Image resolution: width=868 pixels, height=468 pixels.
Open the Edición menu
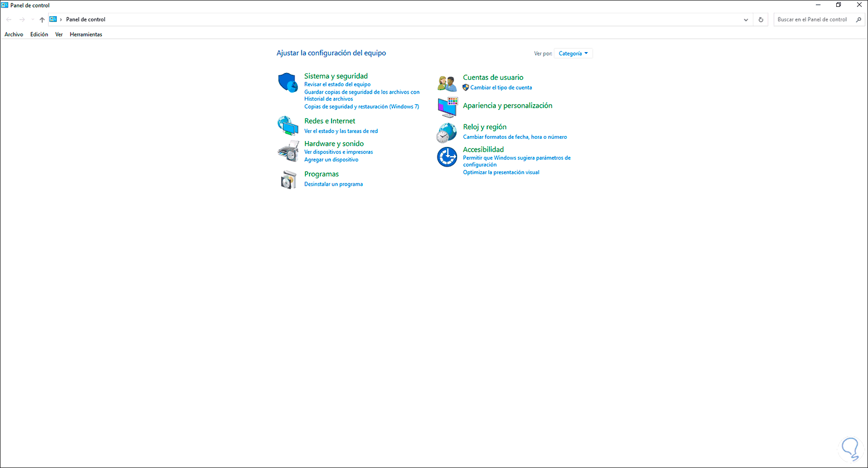tap(39, 35)
